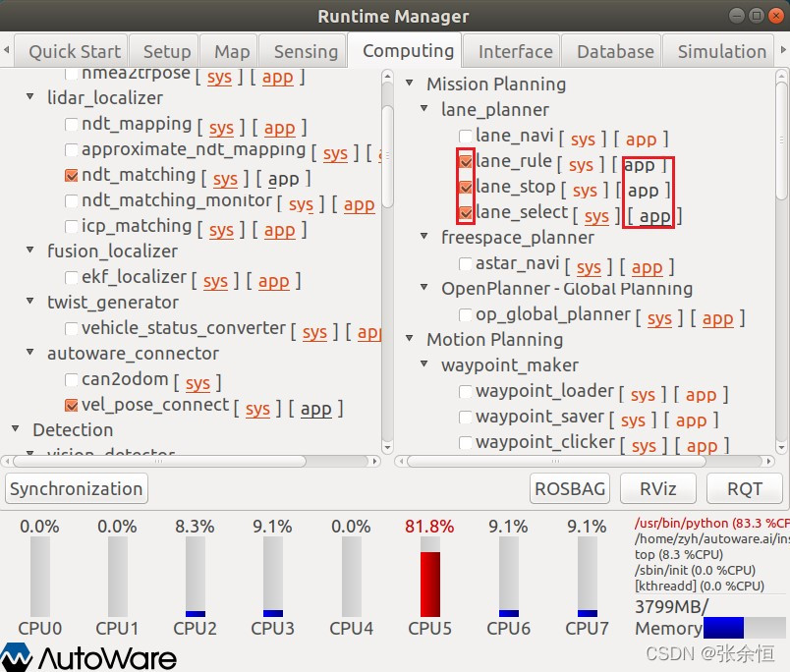The height and width of the screenshot is (672, 790).
Task: Collapse the autoware_connector tree node
Action: pos(30,352)
